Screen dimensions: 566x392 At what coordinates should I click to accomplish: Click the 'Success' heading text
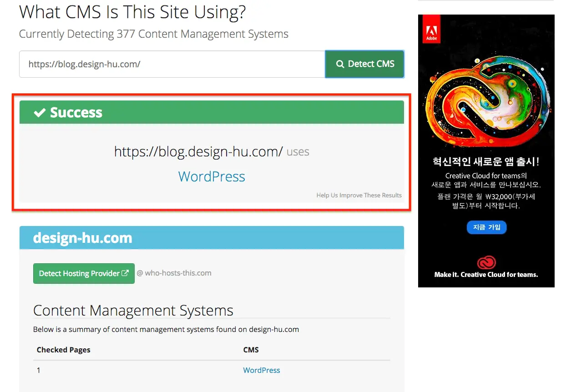tap(76, 112)
